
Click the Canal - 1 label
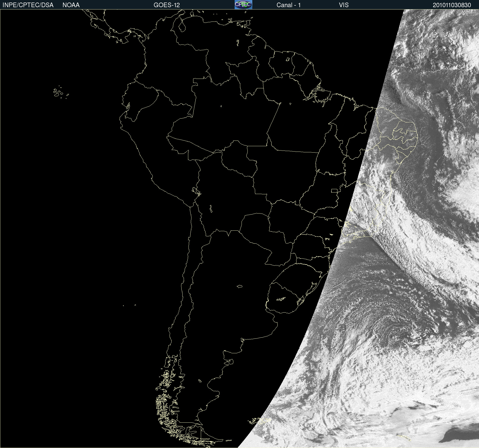pos(289,5)
